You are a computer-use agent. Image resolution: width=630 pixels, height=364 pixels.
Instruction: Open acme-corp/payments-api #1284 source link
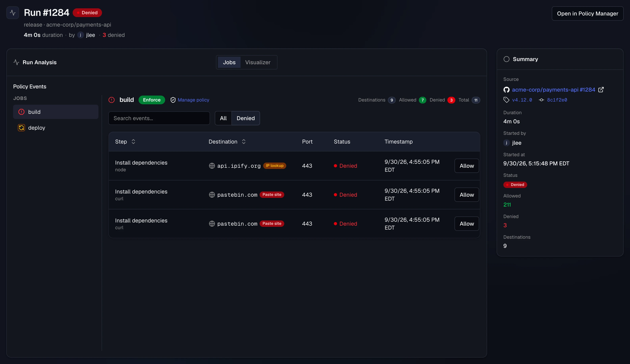coord(553,90)
